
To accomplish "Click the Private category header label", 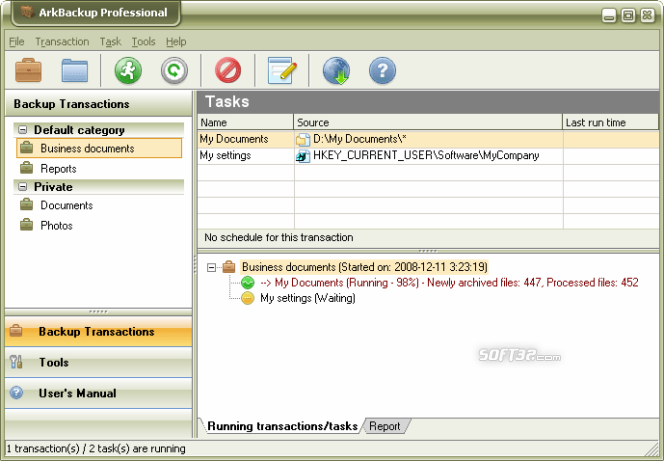I will click(x=53, y=187).
